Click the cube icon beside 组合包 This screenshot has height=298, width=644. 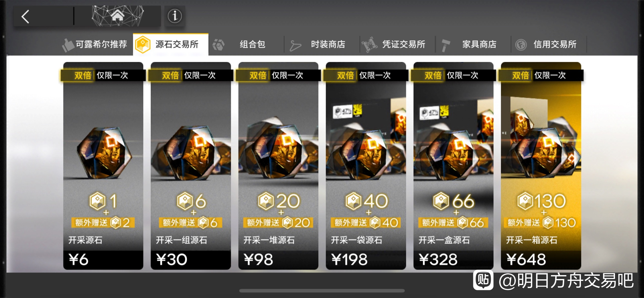click(219, 45)
